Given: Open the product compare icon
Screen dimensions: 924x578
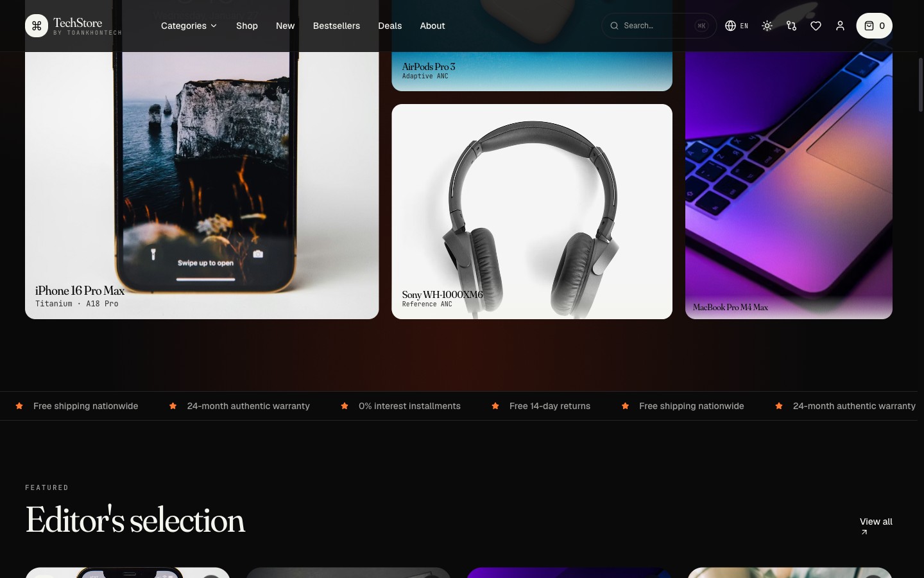Looking at the screenshot, I should (x=791, y=26).
